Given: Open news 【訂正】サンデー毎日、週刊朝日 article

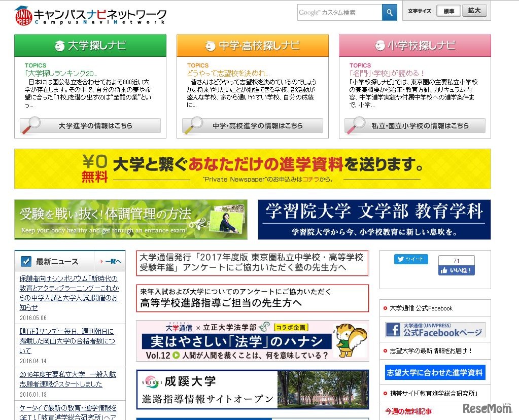Looking at the screenshot, I should click(x=67, y=341).
